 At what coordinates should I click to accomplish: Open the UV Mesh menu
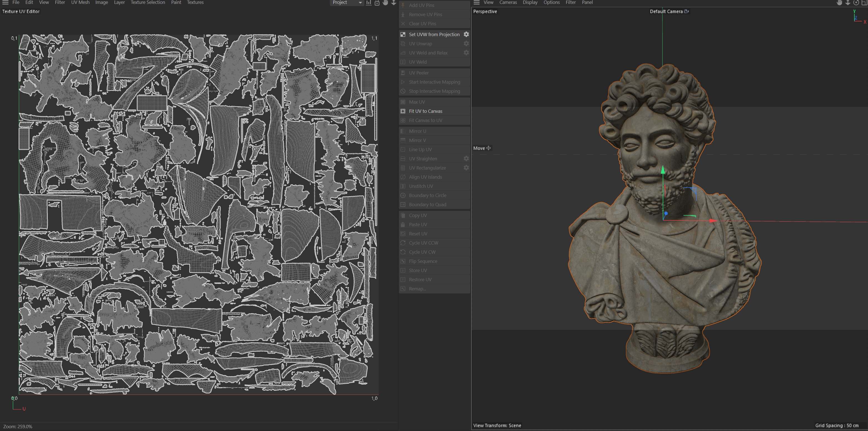click(80, 2)
